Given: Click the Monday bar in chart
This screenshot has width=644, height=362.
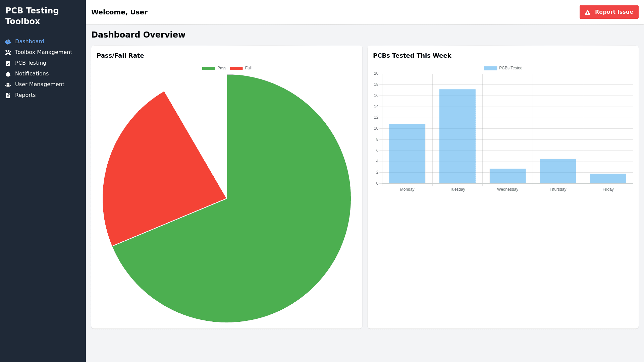Looking at the screenshot, I should (407, 154).
